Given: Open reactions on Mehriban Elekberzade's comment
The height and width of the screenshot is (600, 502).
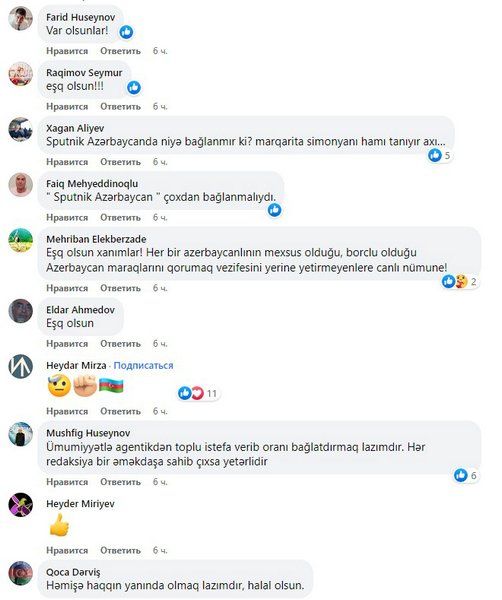Looking at the screenshot, I should pos(460,282).
